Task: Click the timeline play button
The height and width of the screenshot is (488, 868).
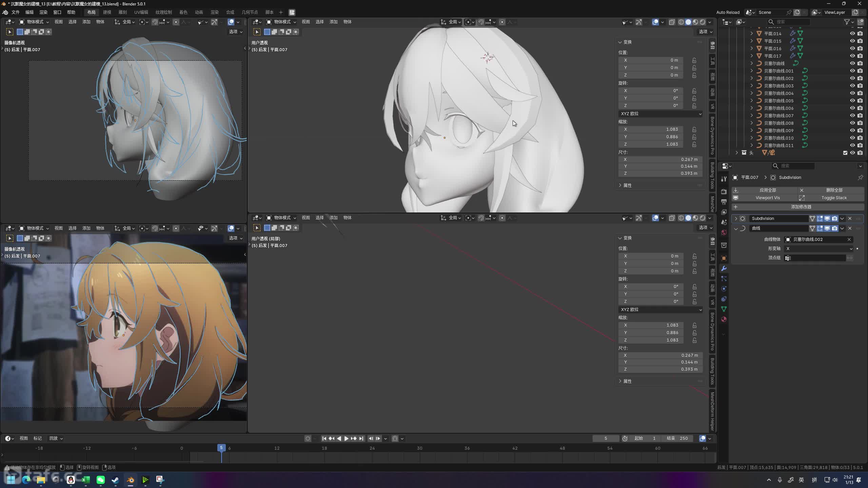Action: (346, 439)
